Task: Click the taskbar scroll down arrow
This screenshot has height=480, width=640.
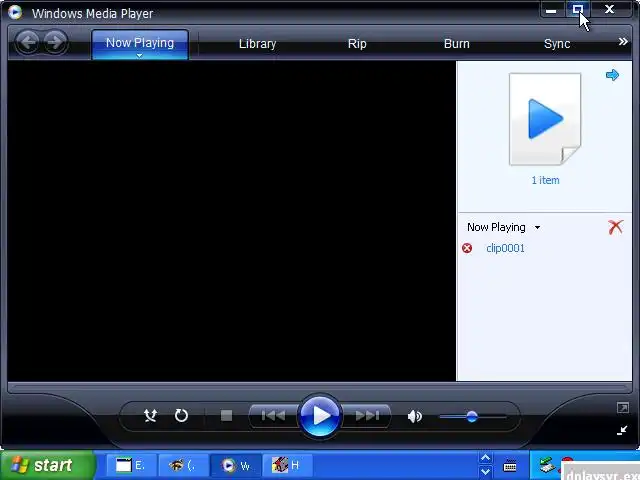Action: click(485, 471)
